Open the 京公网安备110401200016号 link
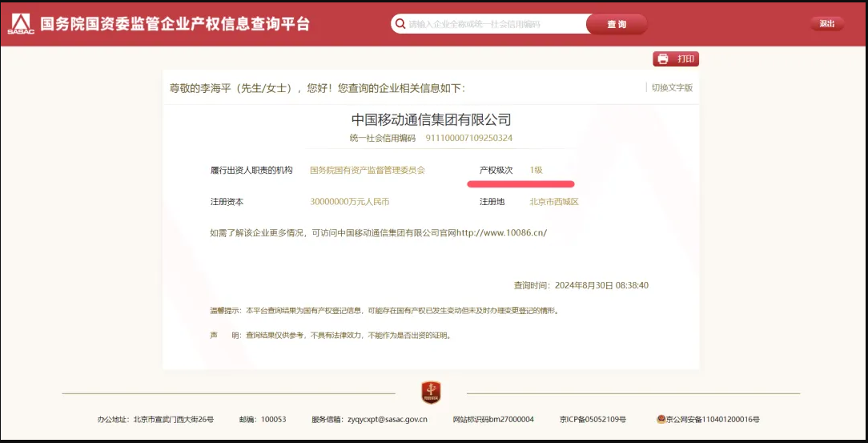 tap(712, 419)
